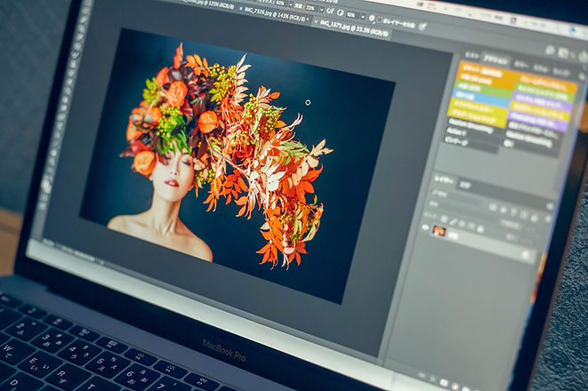588x391 pixels.
Task: Filter layers by shape layers icon
Action: coord(523,214)
